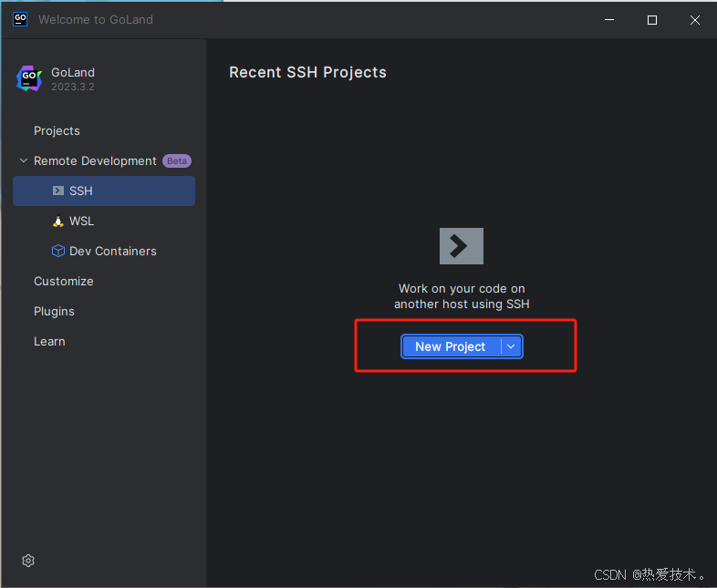Go to Customize settings
Image resolution: width=717 pixels, height=588 pixels.
64,281
